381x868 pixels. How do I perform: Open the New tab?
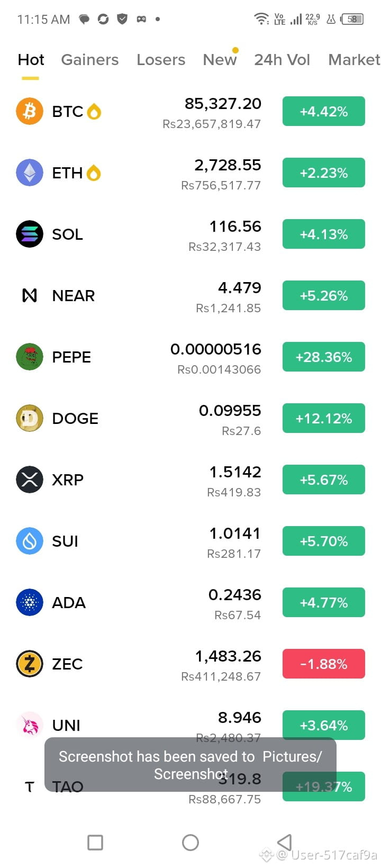220,60
